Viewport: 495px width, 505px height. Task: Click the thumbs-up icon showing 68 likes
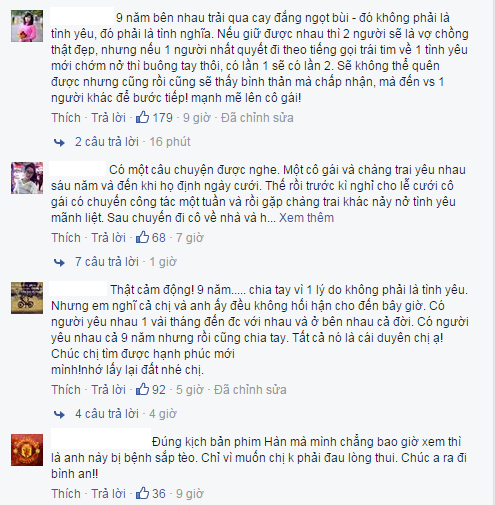[142, 237]
